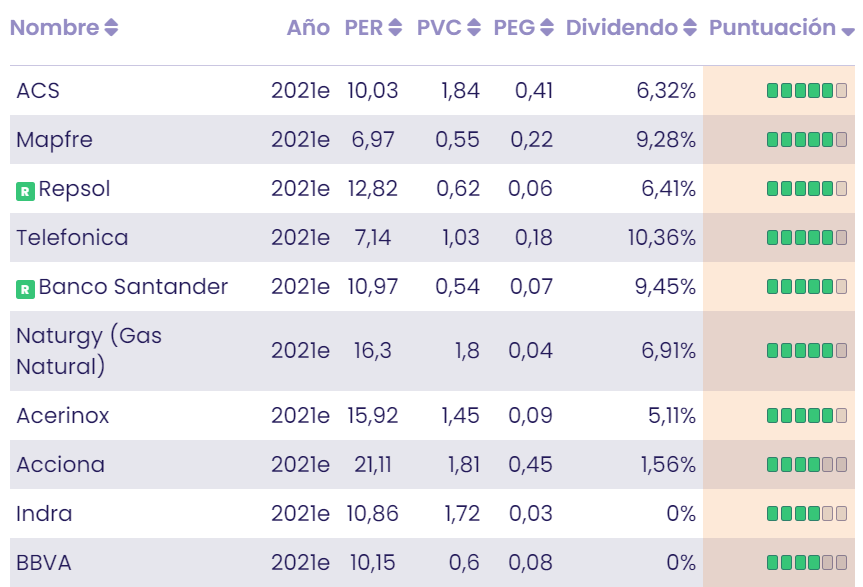
Task: Toggle sort direction on Puntuación column
Action: pos(847,30)
